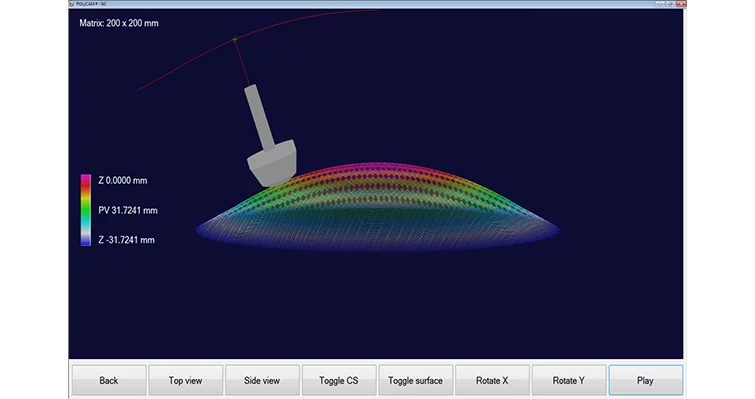755x399 pixels.
Task: Click the green cross pivot marker
Action: [x=234, y=39]
